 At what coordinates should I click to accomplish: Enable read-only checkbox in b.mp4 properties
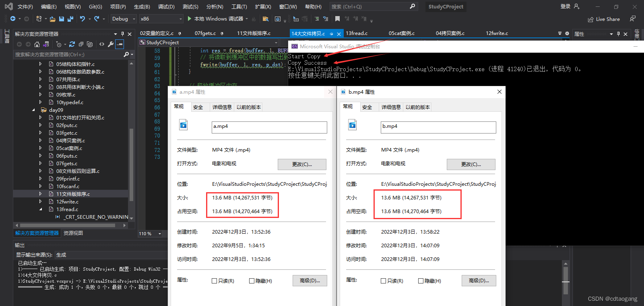[x=383, y=281]
